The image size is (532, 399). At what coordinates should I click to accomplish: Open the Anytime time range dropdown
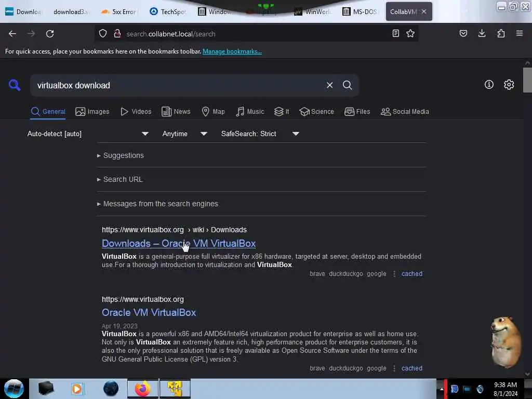click(184, 134)
